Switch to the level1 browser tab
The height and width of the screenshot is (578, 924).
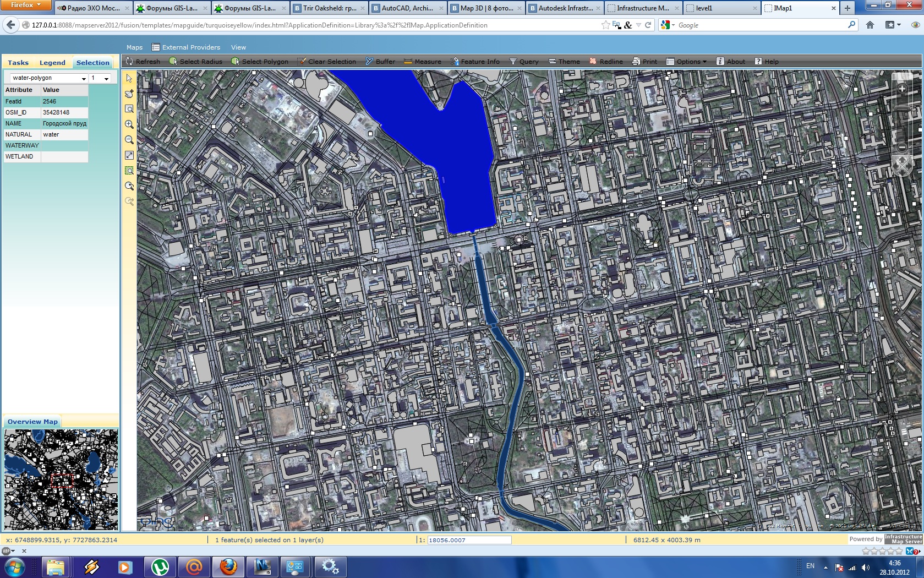coord(721,8)
